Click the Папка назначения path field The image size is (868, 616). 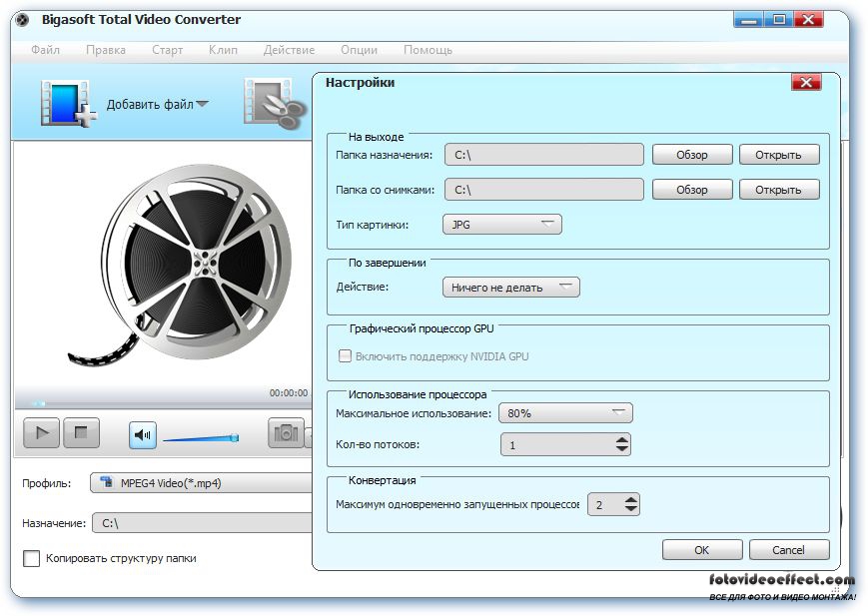544,155
